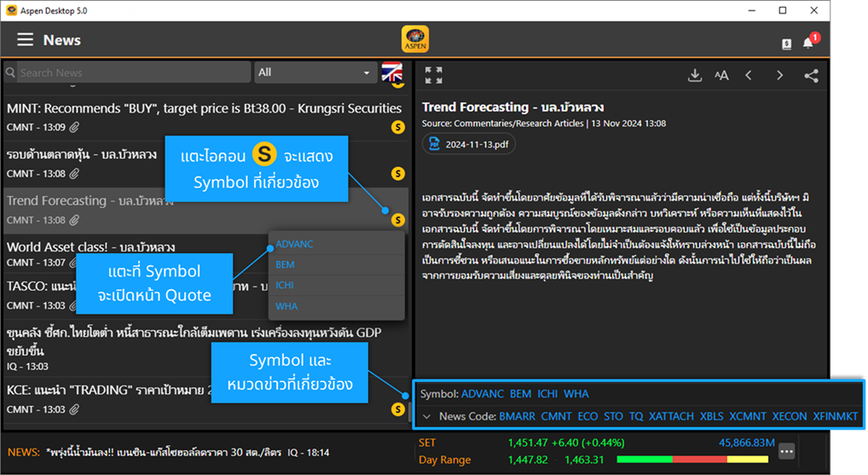Filter by news code XCMNT
Viewport: 868px width, 475px height.
point(748,416)
